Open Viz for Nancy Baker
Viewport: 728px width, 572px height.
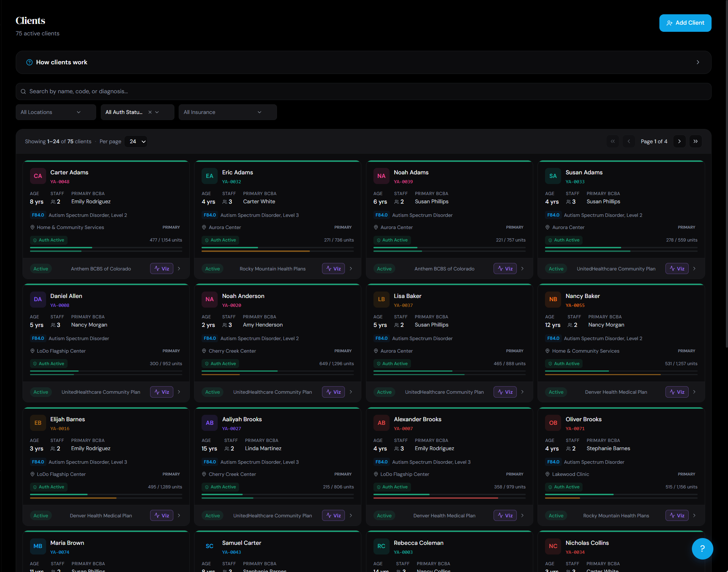coord(677,392)
